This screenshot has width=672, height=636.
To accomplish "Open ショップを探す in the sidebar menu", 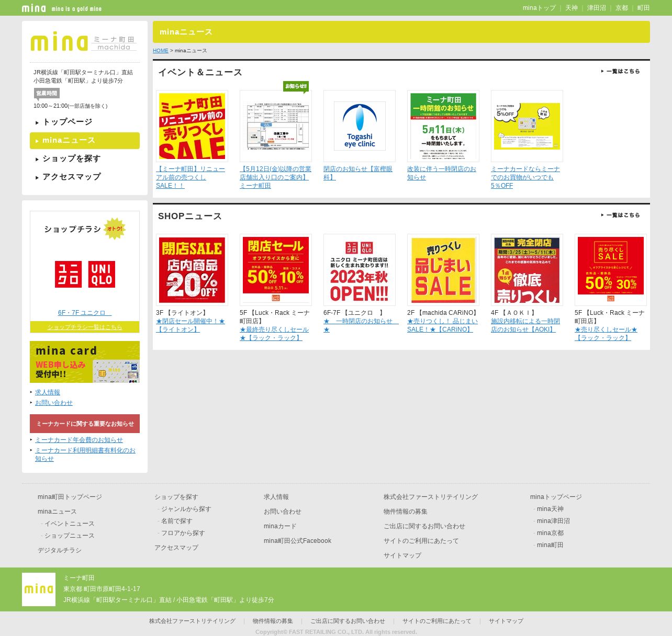I will pyautogui.click(x=85, y=158).
